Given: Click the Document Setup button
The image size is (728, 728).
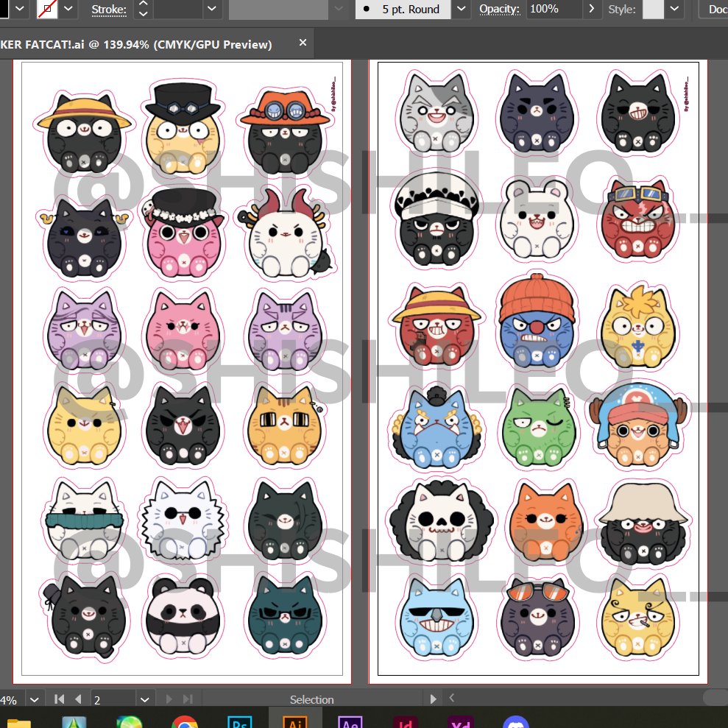Looking at the screenshot, I should pyautogui.click(x=714, y=9).
